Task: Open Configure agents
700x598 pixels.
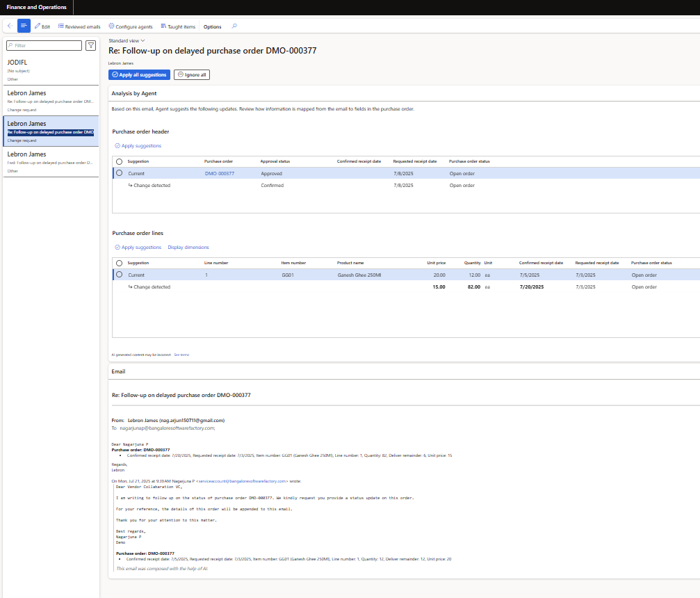Action: click(x=131, y=26)
